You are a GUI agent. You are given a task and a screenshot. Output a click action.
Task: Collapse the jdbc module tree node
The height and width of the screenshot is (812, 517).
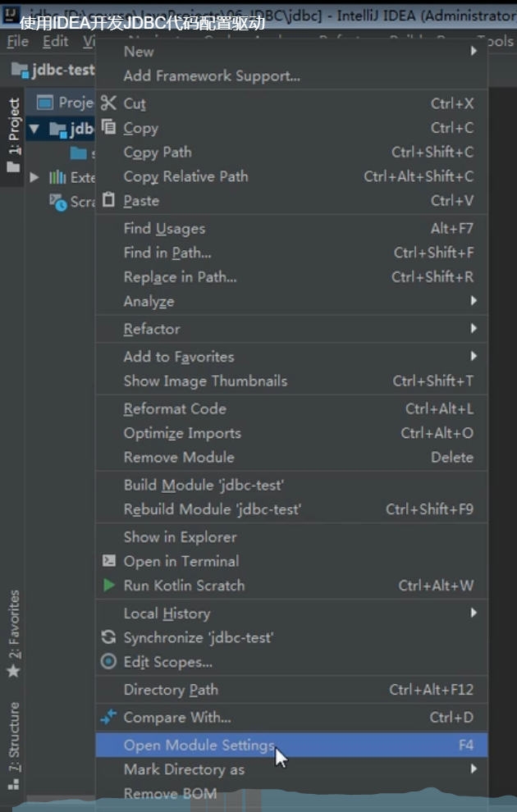pyautogui.click(x=34, y=129)
